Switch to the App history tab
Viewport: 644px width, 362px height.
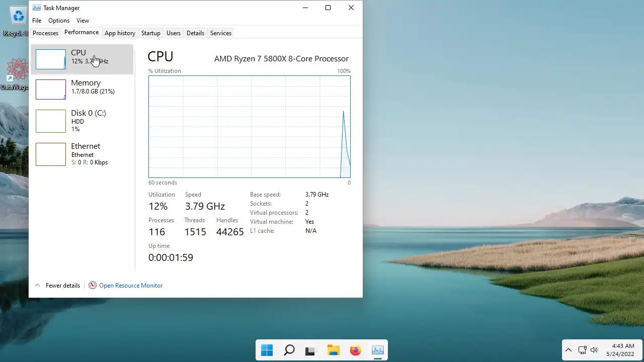click(x=120, y=33)
